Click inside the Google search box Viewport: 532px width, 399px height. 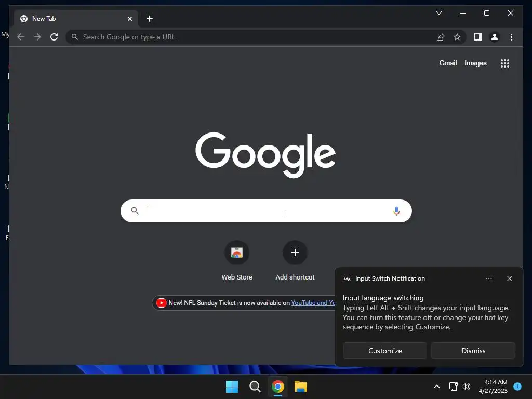(266, 211)
